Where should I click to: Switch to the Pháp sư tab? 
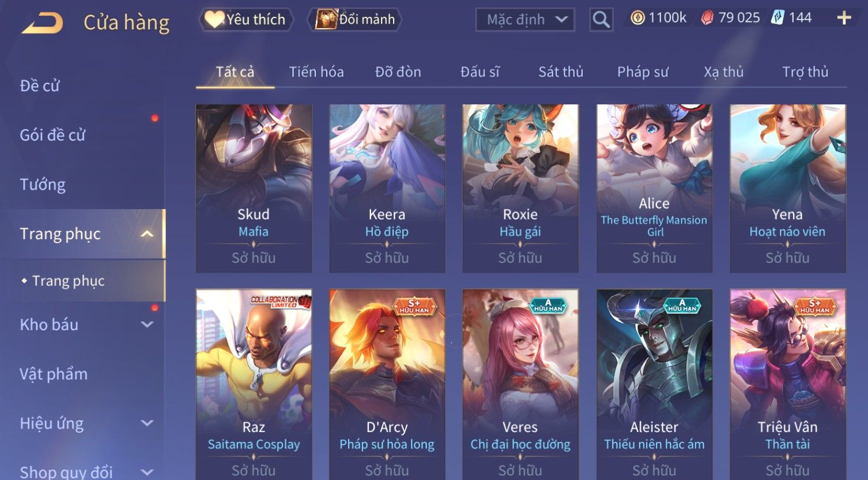[x=643, y=72]
